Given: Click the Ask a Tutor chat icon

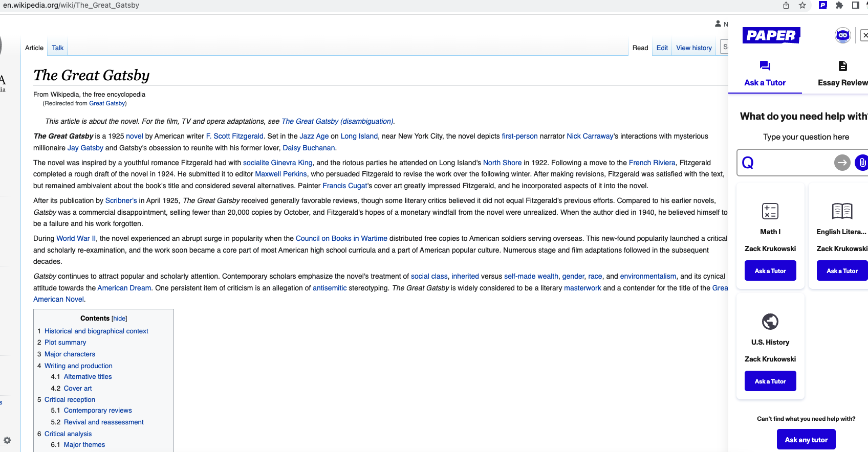Looking at the screenshot, I should [765, 65].
